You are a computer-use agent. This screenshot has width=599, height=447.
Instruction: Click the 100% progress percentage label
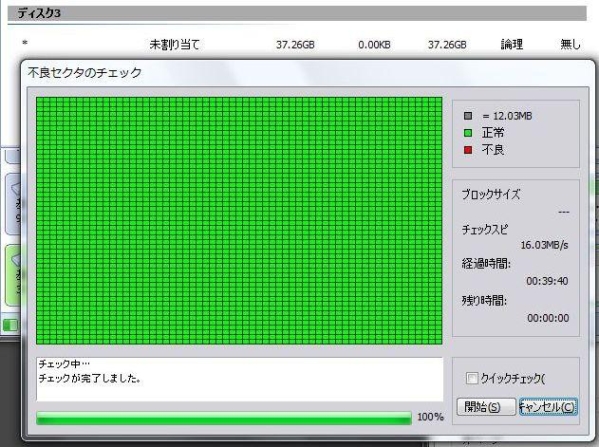(x=431, y=417)
